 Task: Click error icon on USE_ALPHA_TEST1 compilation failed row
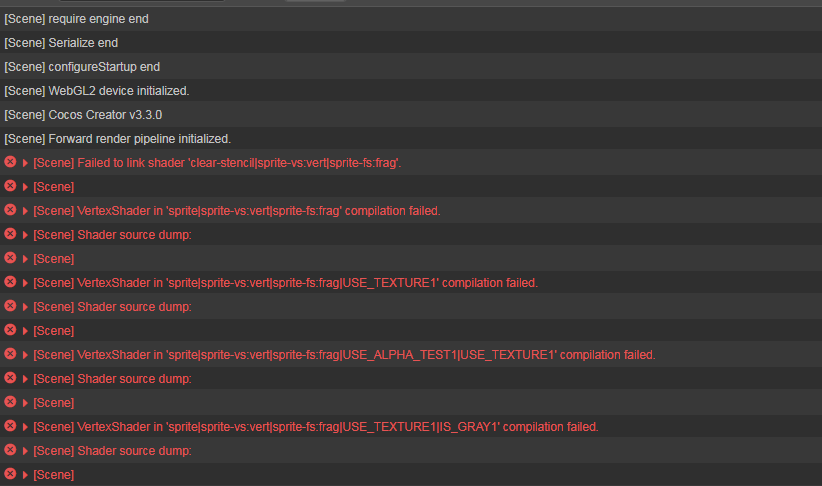click(10, 354)
